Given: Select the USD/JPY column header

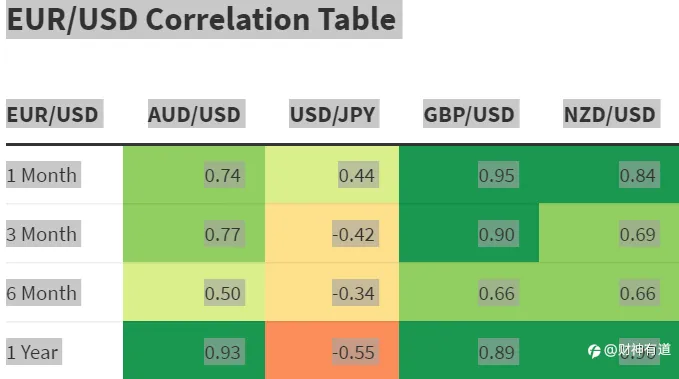Looking at the screenshot, I should [334, 113].
